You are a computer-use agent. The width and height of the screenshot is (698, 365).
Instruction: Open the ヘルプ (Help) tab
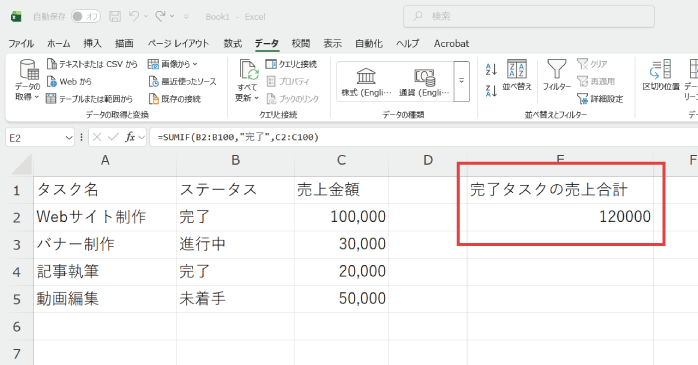(x=408, y=44)
